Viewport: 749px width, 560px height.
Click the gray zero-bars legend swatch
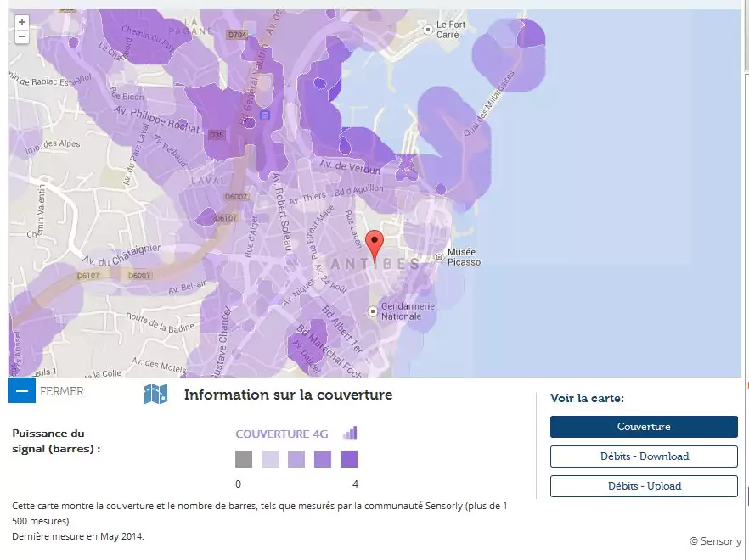(244, 459)
